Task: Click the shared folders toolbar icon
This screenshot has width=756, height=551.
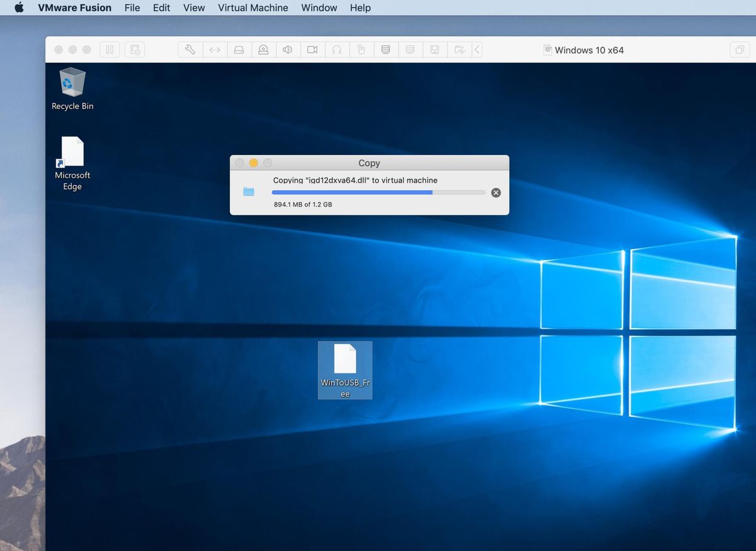Action: [x=459, y=49]
